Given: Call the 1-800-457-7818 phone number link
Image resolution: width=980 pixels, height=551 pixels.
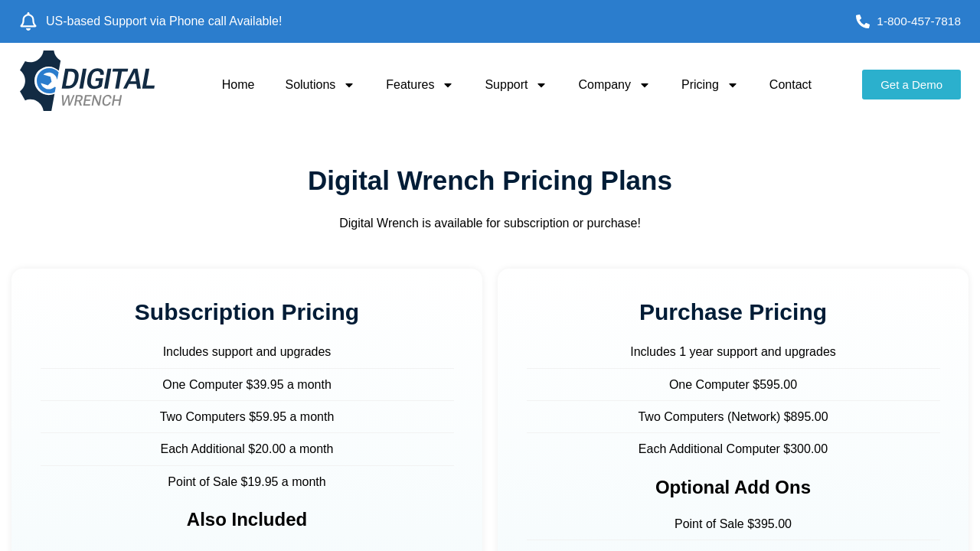Looking at the screenshot, I should point(918,21).
